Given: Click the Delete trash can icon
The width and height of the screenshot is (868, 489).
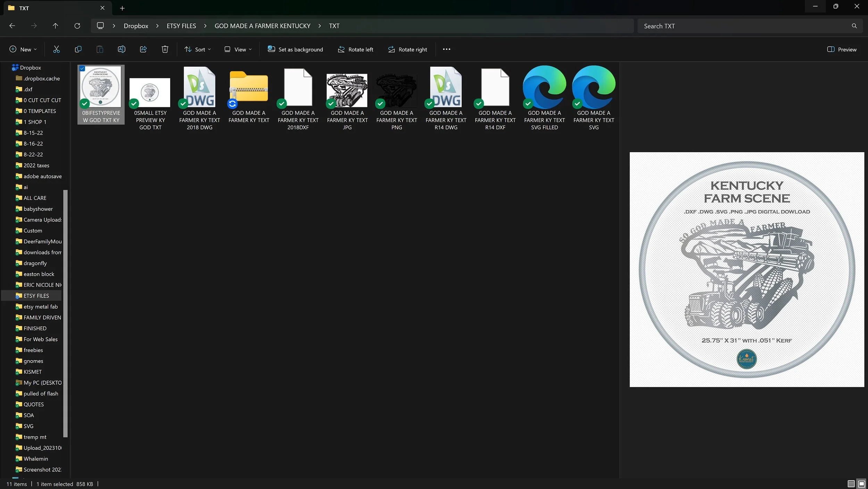Looking at the screenshot, I should 165,49.
